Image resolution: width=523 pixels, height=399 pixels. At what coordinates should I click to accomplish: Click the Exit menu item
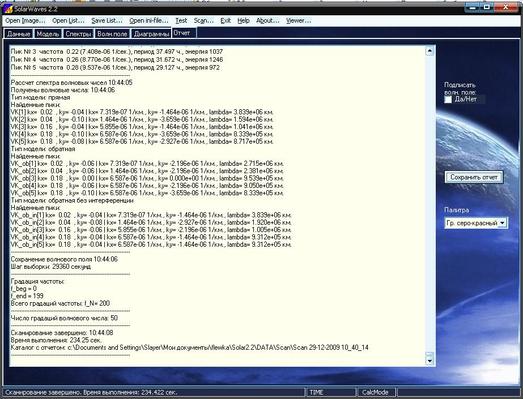point(225,21)
